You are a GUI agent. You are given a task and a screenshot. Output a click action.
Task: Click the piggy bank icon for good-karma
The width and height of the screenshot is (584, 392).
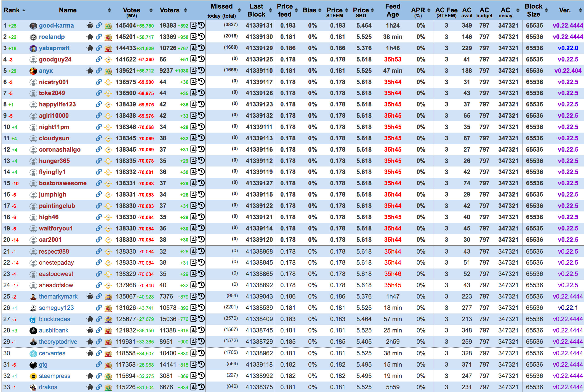(x=90, y=26)
